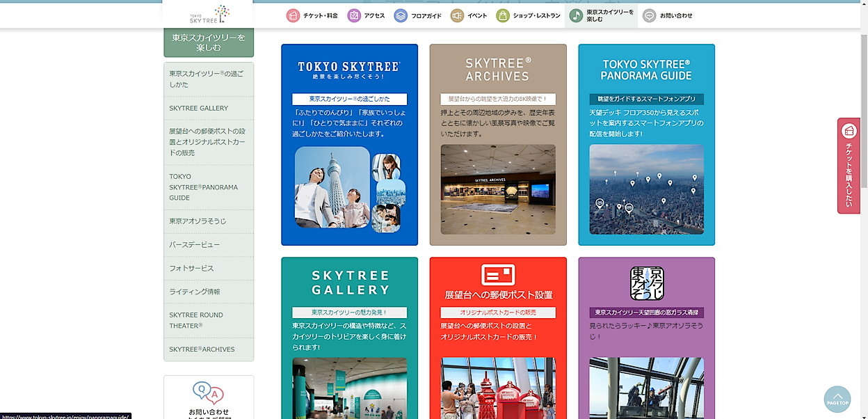Open the TOKYO SKYTREE PANORAMA GUIDE card
Image resolution: width=868 pixels, height=419 pixels.
(646, 145)
